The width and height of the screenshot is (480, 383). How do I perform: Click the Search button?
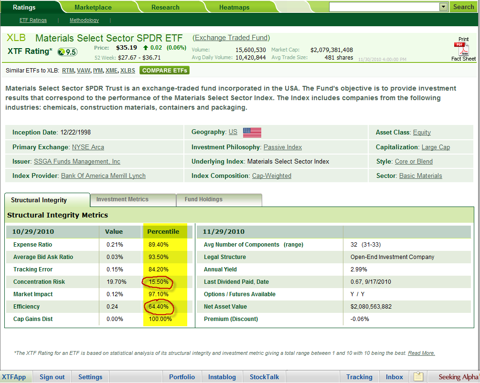pyautogui.click(x=463, y=7)
